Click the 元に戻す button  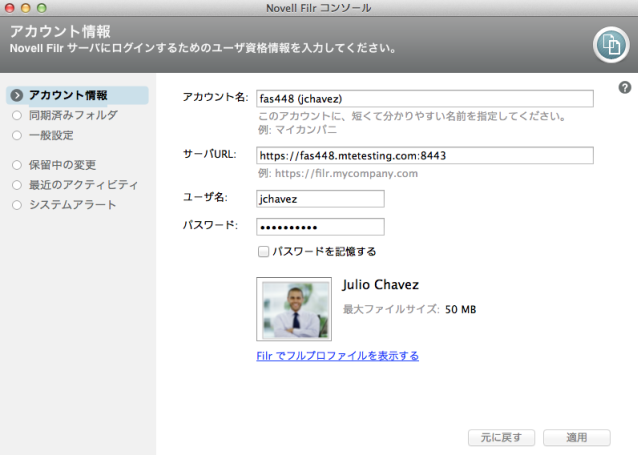pyautogui.click(x=501, y=438)
